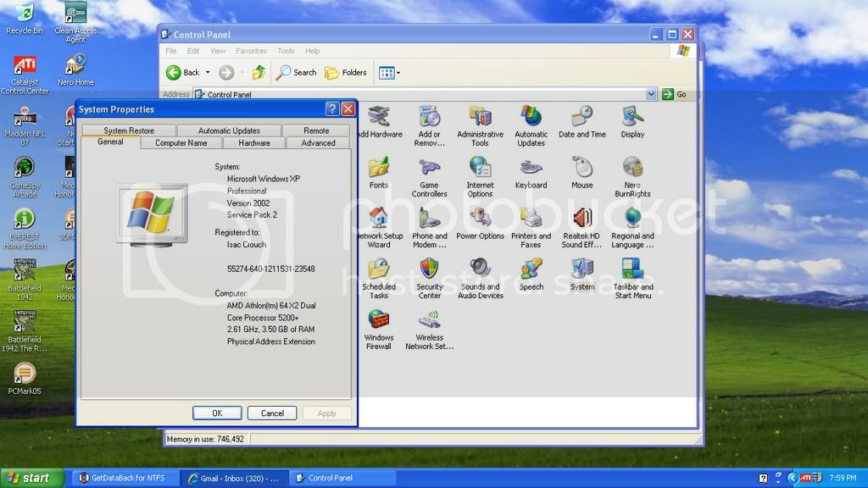Open the Add Hardware control panel icon
Image resolution: width=868 pixels, height=488 pixels.
point(381,122)
